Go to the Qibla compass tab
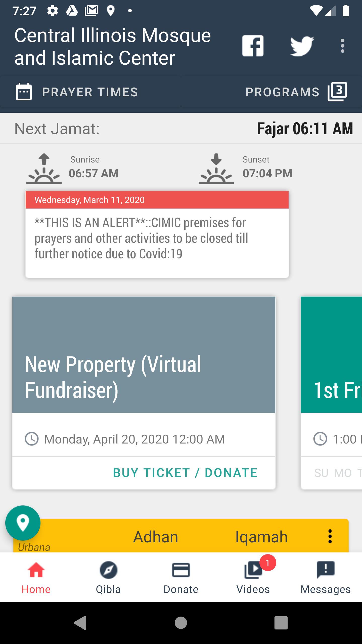Image resolution: width=362 pixels, height=644 pixels. click(x=108, y=578)
